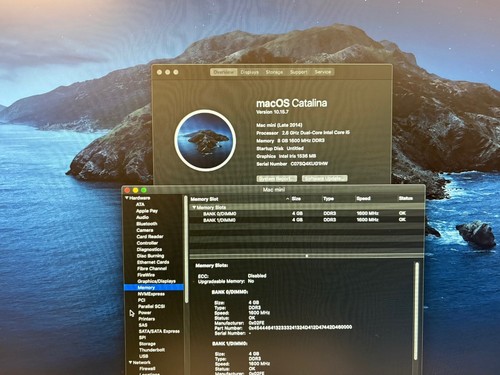
Task: Minimize the Mac mini System Information window
Action: click(135, 190)
